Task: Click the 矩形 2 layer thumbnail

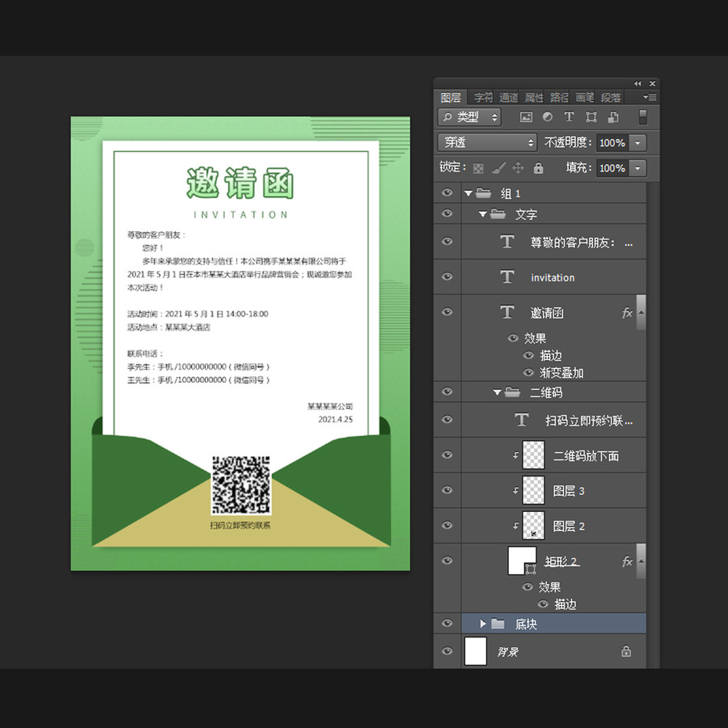Action: [523, 561]
